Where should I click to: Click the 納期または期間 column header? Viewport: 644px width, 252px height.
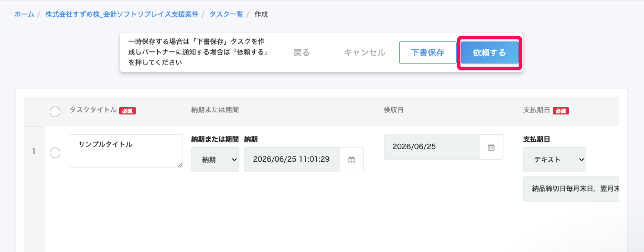pos(215,110)
